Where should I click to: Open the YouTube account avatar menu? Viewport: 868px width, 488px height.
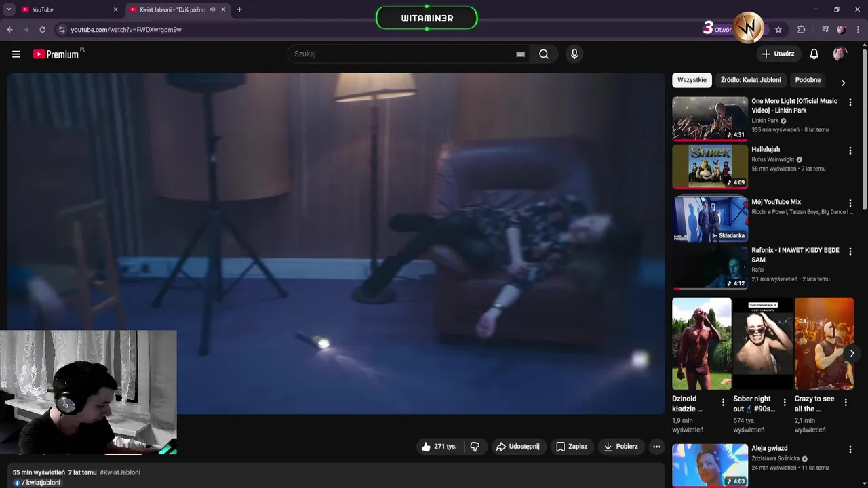coord(840,54)
